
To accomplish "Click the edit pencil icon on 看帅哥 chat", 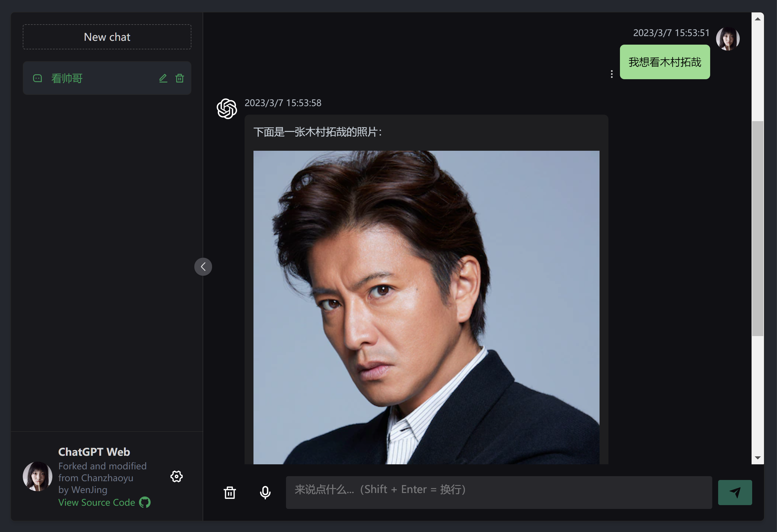I will click(163, 78).
